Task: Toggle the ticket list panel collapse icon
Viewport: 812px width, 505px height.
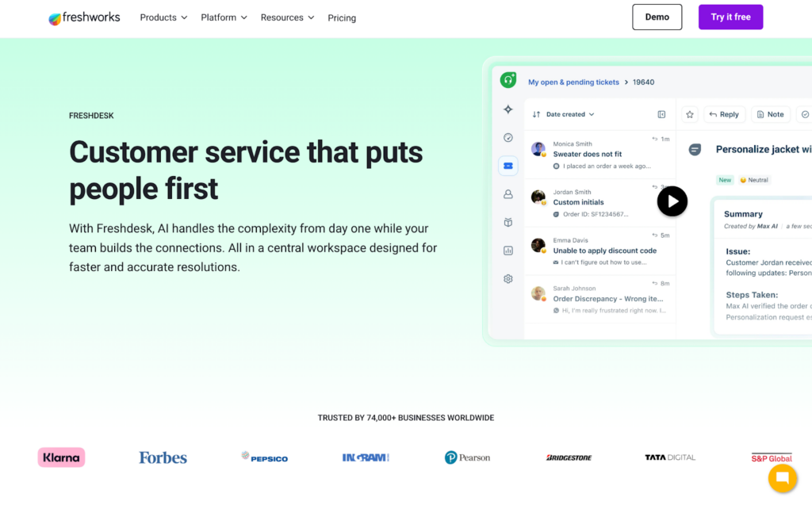Action: [x=661, y=114]
